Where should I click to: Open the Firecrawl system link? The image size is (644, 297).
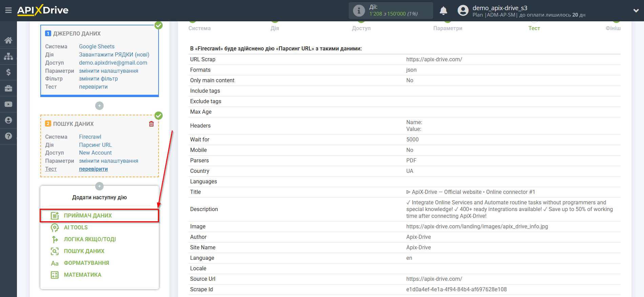90,137
